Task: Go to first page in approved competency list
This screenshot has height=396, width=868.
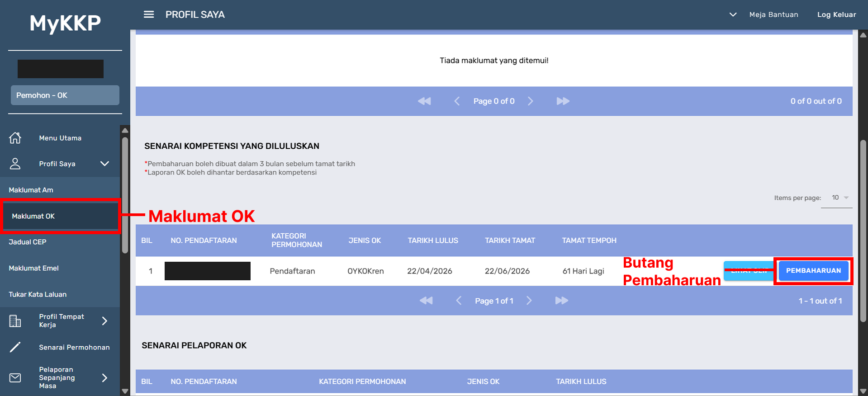Action: (x=426, y=301)
